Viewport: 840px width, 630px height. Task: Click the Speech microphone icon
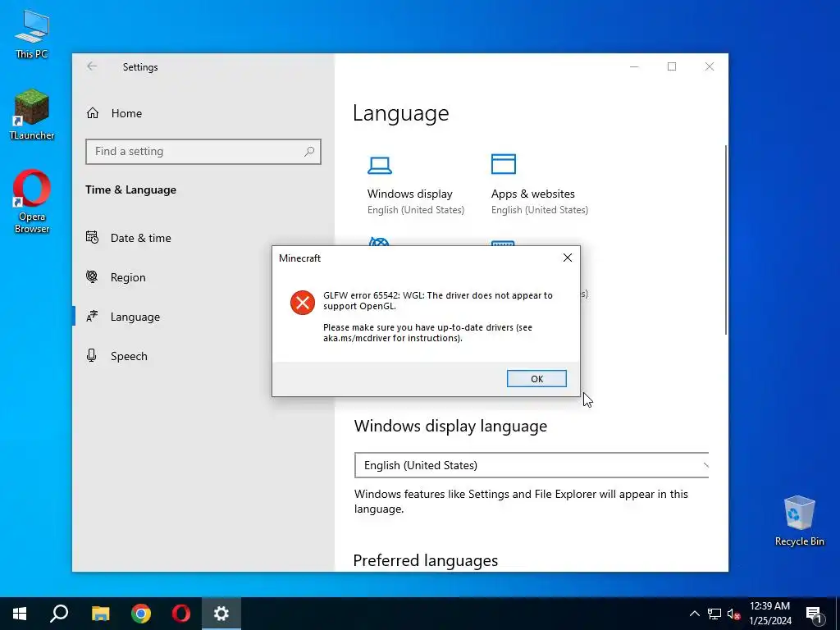(92, 355)
